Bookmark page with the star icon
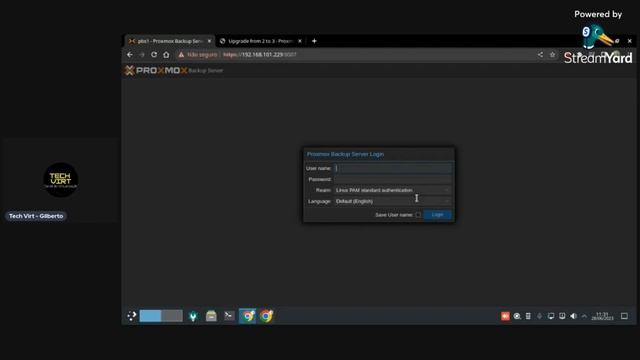Viewport: 640px width, 360px height. tap(552, 54)
